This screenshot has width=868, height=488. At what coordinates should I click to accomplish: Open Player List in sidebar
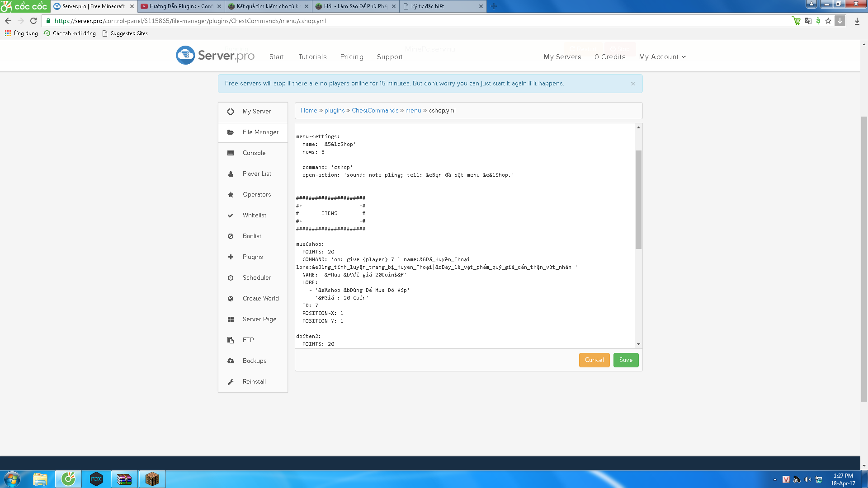coord(257,174)
